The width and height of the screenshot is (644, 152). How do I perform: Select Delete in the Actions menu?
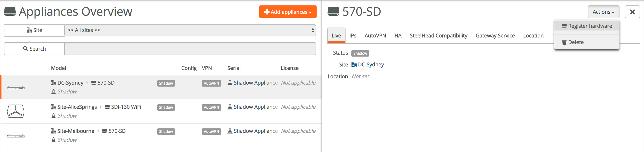pos(575,42)
